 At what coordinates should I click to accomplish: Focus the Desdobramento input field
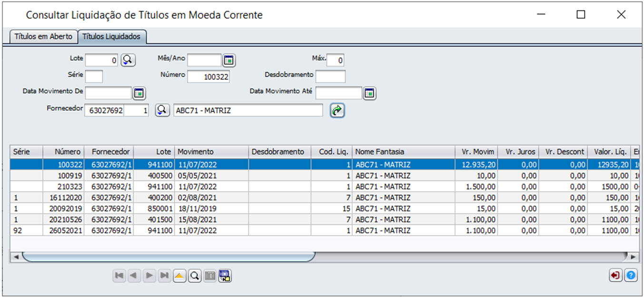pos(330,76)
